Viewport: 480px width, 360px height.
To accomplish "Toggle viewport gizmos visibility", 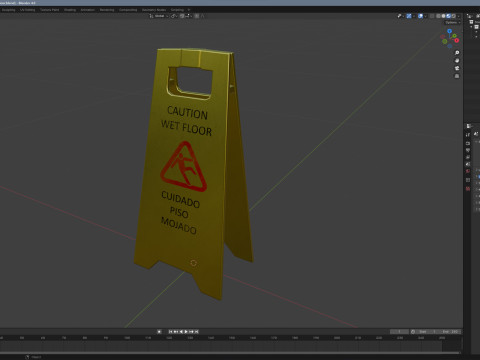I will (x=409, y=16).
